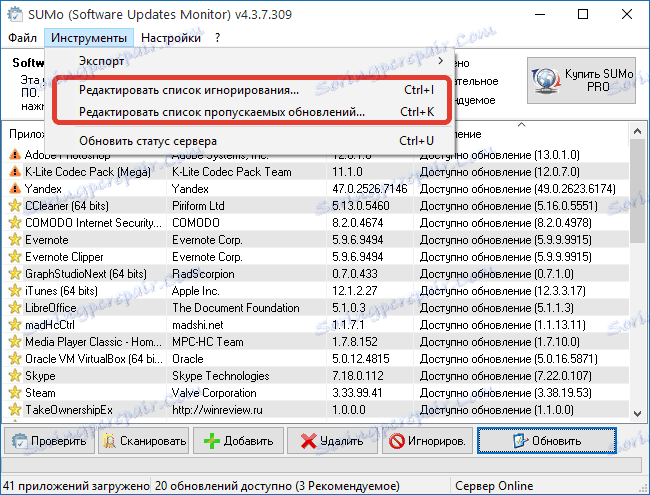Click star icon next to Skype

pyautogui.click(x=15, y=376)
